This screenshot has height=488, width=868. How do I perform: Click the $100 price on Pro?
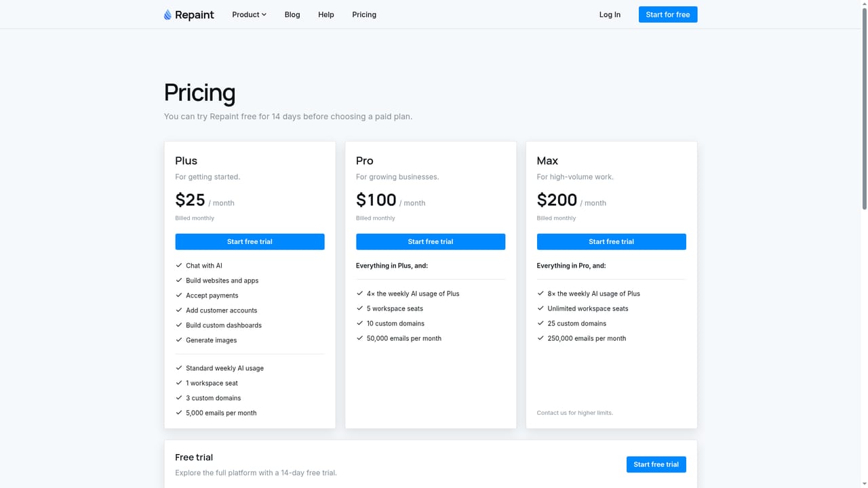coord(376,200)
